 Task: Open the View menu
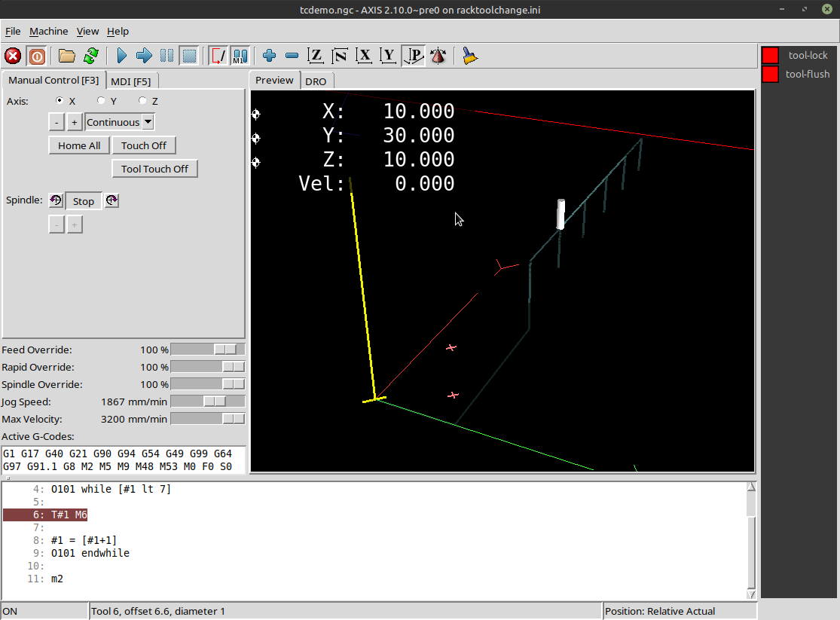[x=87, y=31]
